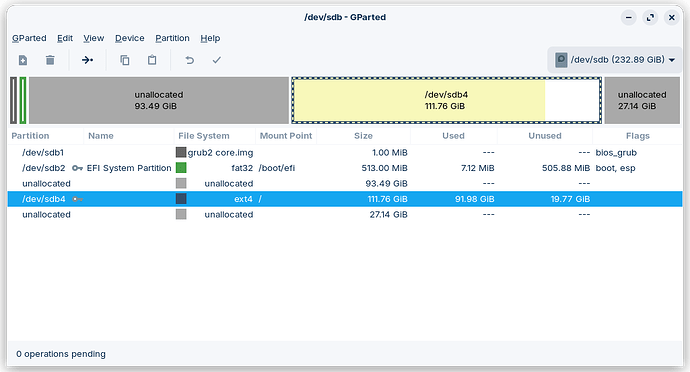Click the /boot/efi mount point cell
Image resolution: width=690 pixels, height=372 pixels.
(277, 168)
